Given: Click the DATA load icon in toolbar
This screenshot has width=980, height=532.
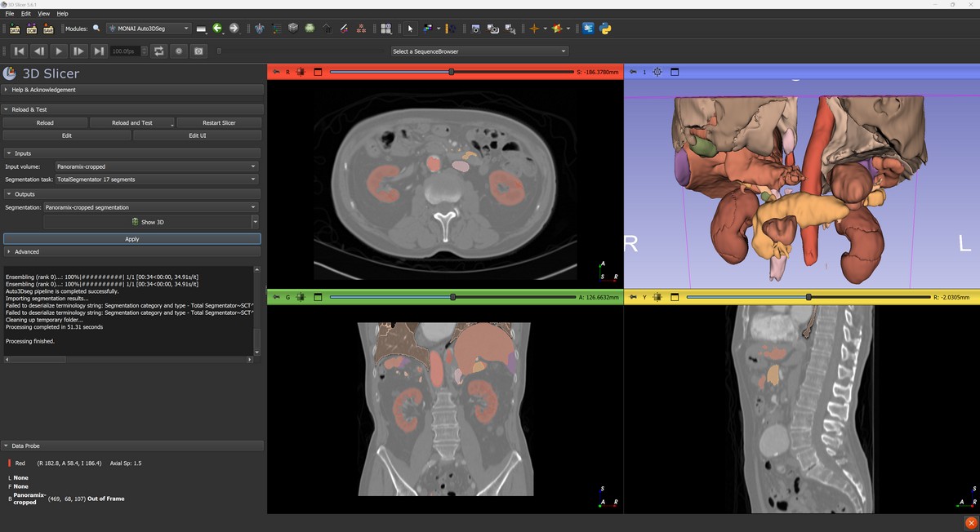Looking at the screenshot, I should tap(14, 29).
